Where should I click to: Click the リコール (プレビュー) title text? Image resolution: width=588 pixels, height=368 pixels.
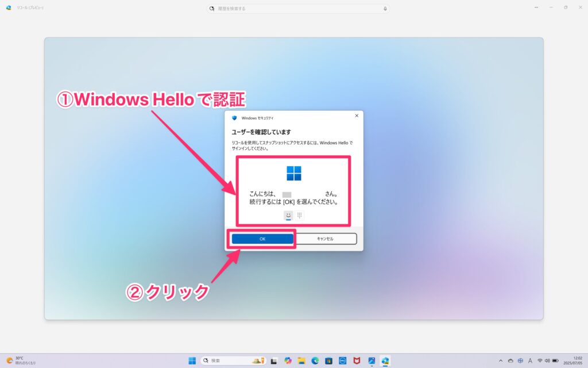tap(30, 8)
